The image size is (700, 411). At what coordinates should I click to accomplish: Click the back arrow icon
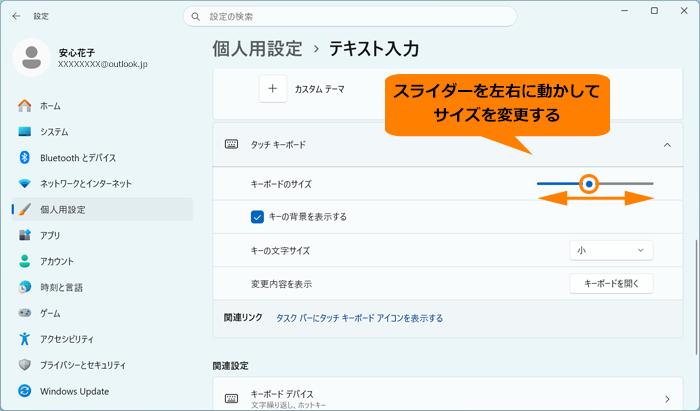[17, 16]
